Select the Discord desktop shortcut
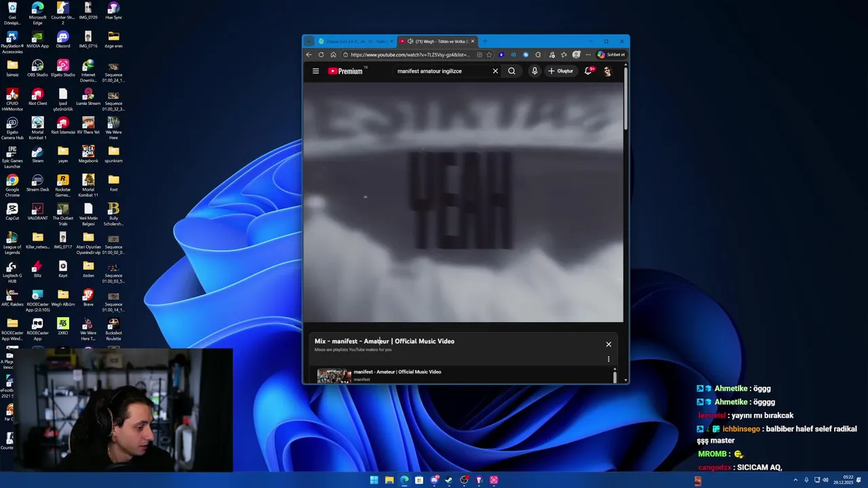The height and width of the screenshot is (488, 868). click(63, 40)
